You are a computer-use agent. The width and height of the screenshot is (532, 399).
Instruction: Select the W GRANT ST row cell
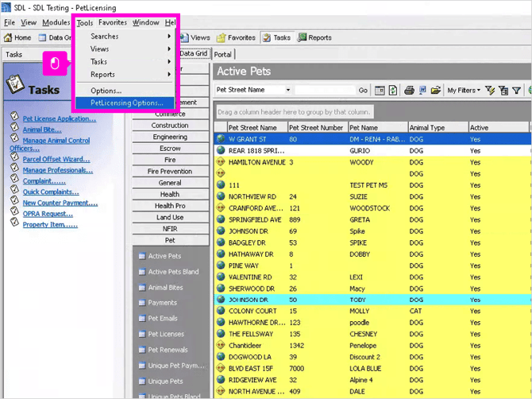[247, 139]
